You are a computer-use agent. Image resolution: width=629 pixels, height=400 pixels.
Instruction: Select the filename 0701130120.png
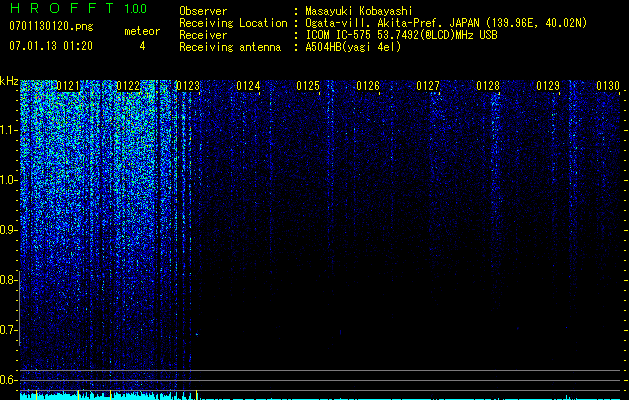[51, 26]
